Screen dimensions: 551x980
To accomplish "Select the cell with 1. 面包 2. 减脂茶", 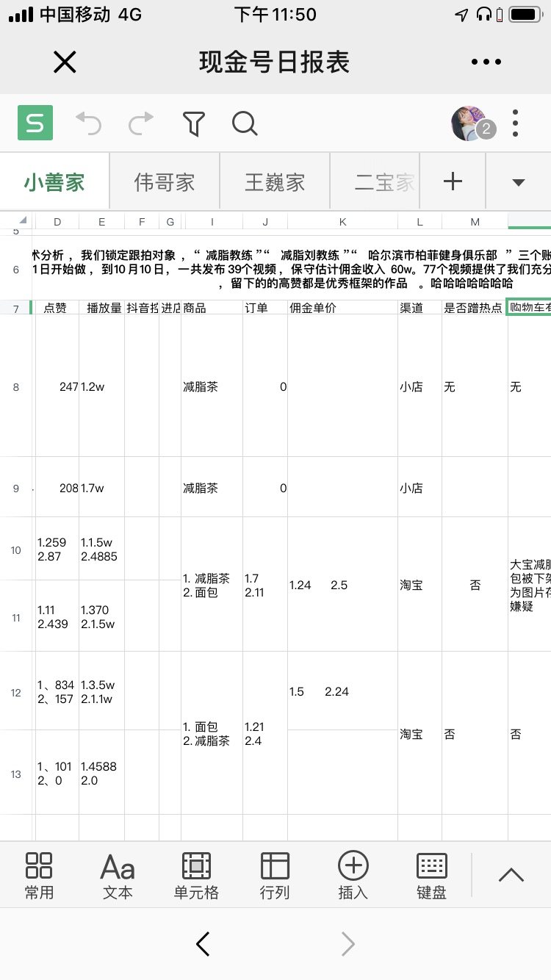I will pos(212,733).
